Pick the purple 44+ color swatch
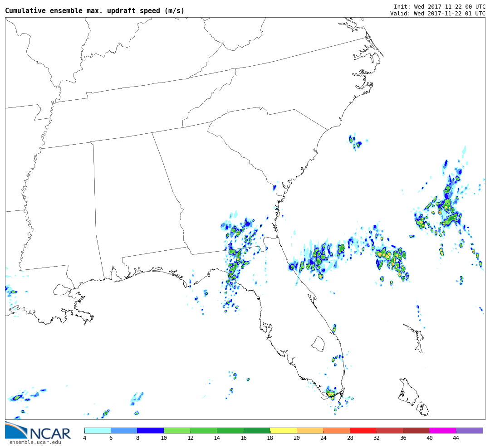490x448 pixels. tap(470, 430)
